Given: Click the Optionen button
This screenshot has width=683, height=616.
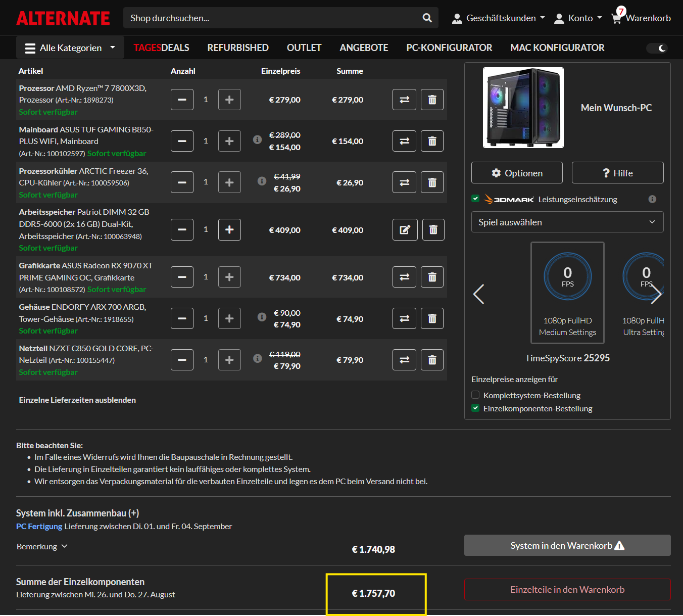Looking at the screenshot, I should tap(517, 173).
